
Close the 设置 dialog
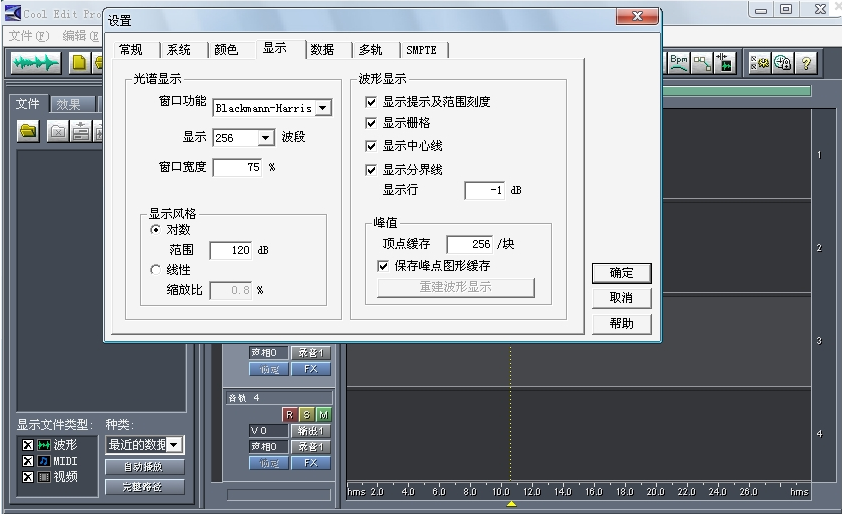(637, 16)
